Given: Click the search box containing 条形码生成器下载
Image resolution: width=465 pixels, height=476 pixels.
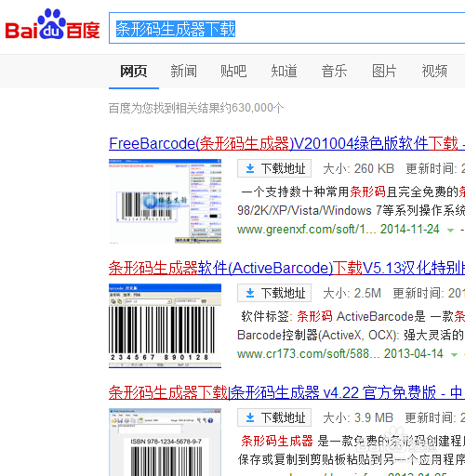Looking at the screenshot, I should (286, 28).
